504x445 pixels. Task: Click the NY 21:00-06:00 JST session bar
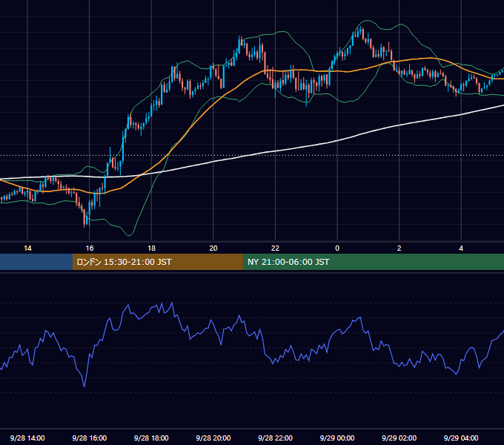pos(373,262)
